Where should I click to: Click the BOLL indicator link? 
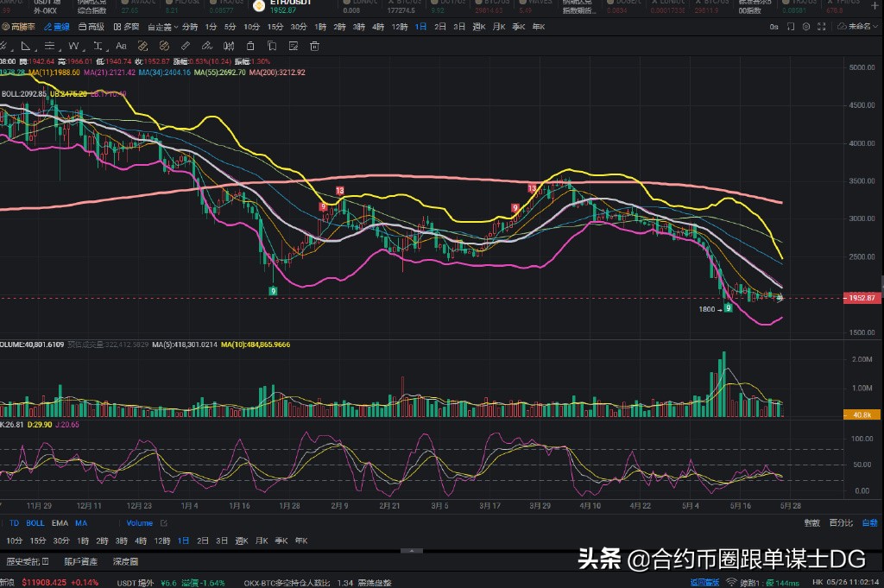[35, 523]
